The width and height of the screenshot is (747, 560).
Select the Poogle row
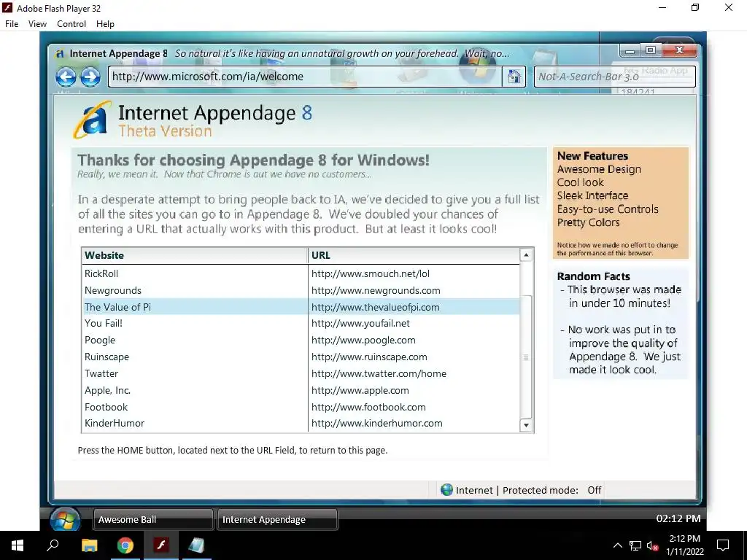301,341
